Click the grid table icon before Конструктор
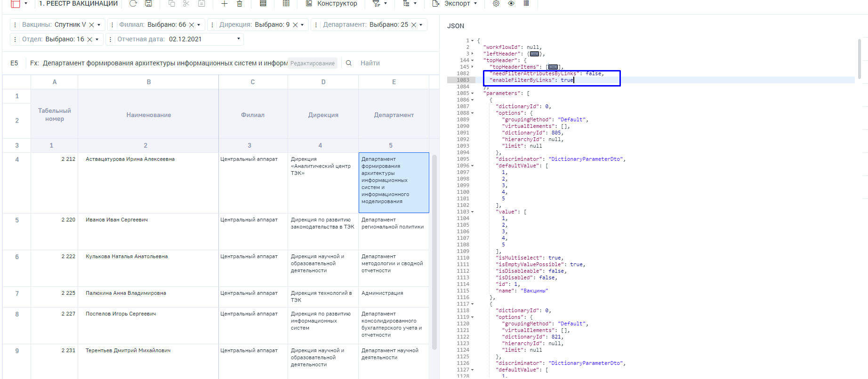Image resolution: width=868 pixels, height=379 pixels. point(286,3)
